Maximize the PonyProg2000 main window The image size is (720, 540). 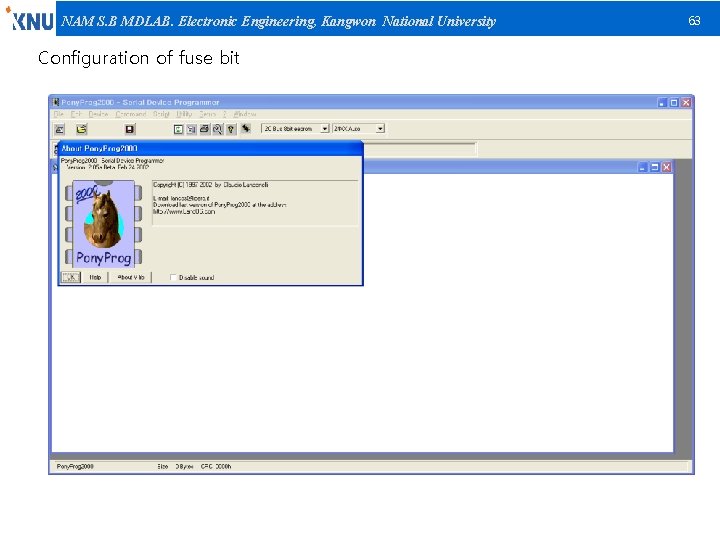(674, 102)
